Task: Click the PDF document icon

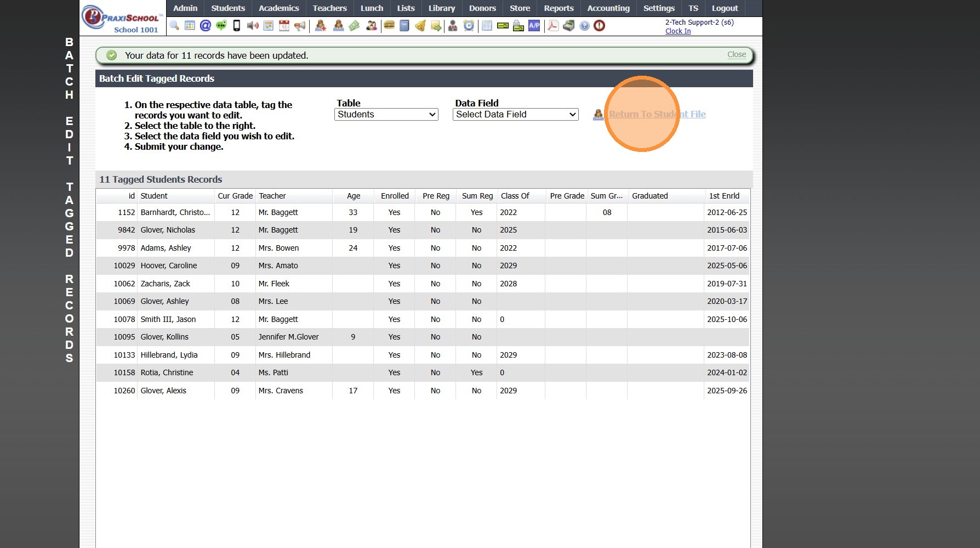Action: tap(553, 26)
